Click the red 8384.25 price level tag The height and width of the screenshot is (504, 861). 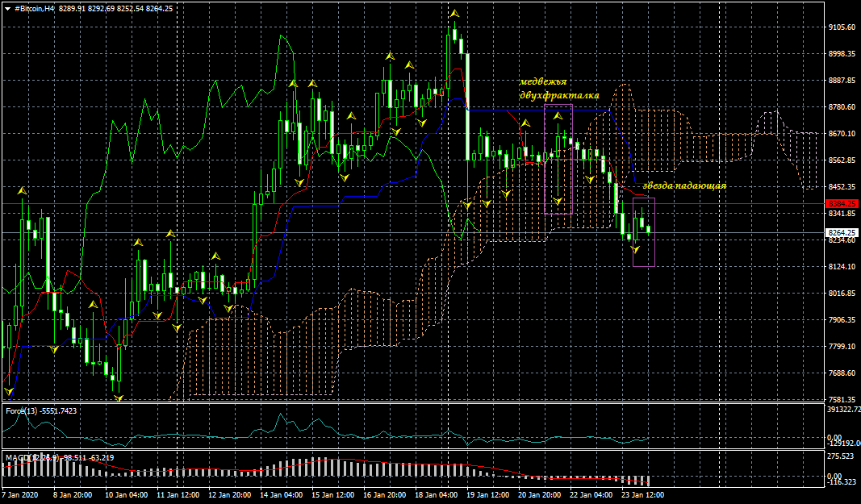click(x=840, y=204)
